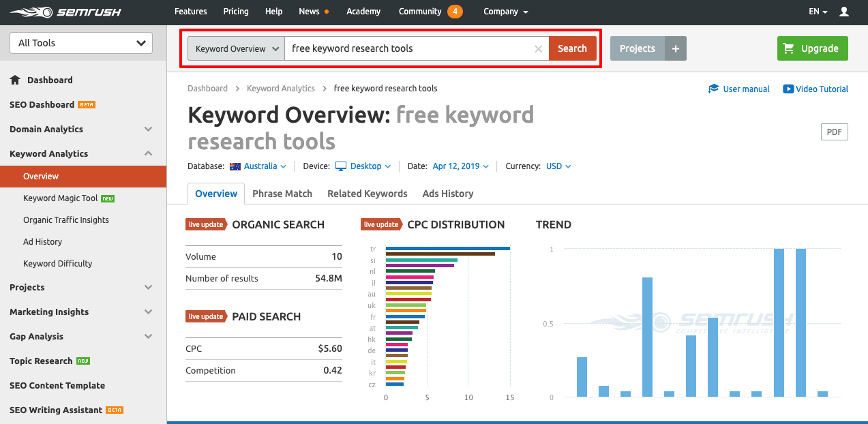Open the Date picker Apr 12, 2019
This screenshot has height=424, width=868.
point(461,166)
